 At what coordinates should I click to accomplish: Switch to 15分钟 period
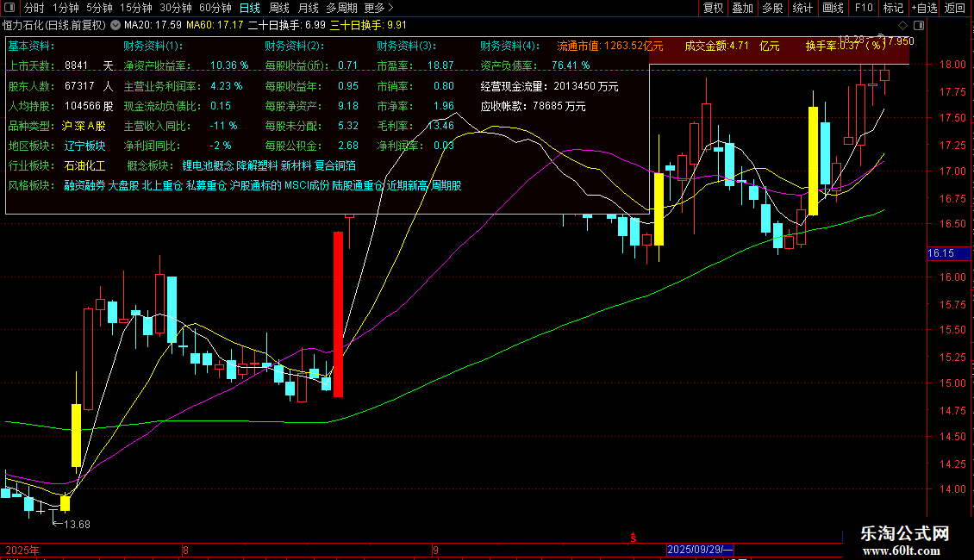tap(136, 8)
